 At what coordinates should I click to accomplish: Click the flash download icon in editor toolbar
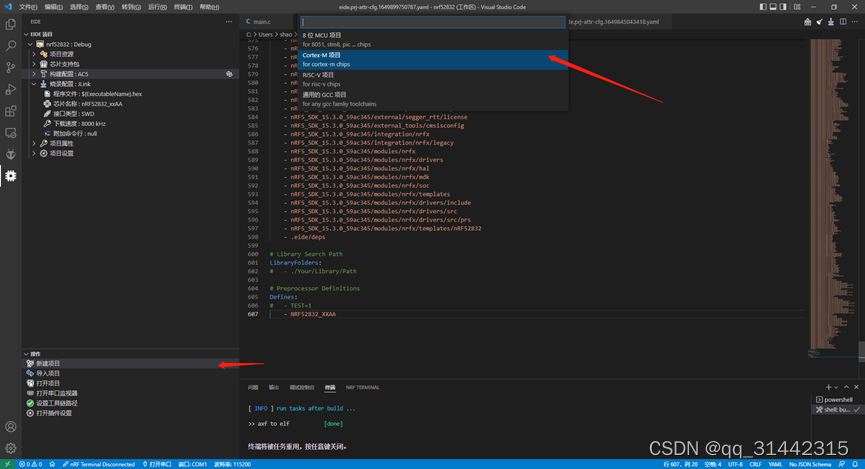tap(831, 22)
